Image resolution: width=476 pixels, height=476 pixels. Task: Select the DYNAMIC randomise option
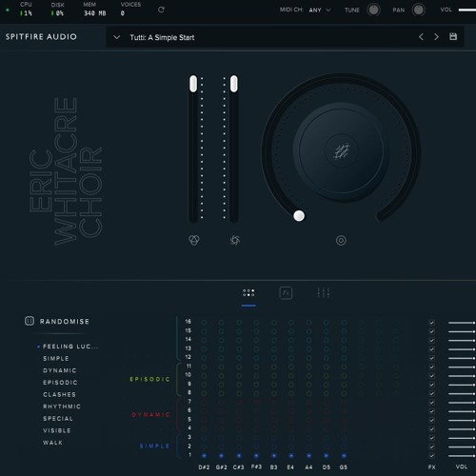click(x=60, y=370)
